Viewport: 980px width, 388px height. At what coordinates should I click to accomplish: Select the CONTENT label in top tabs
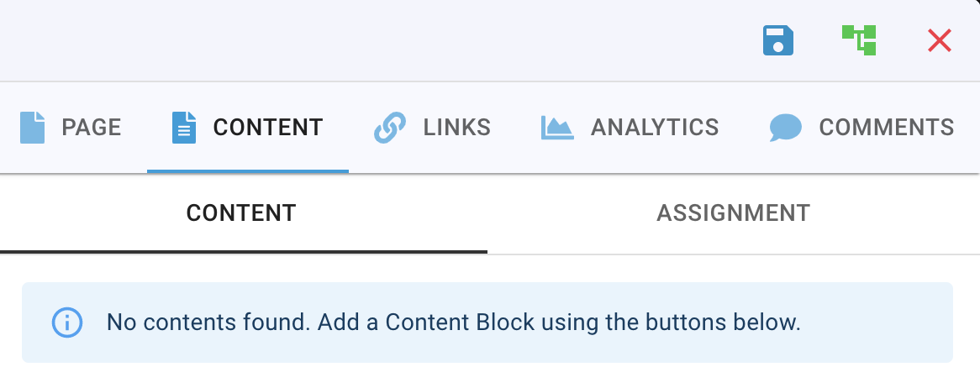[268, 128]
